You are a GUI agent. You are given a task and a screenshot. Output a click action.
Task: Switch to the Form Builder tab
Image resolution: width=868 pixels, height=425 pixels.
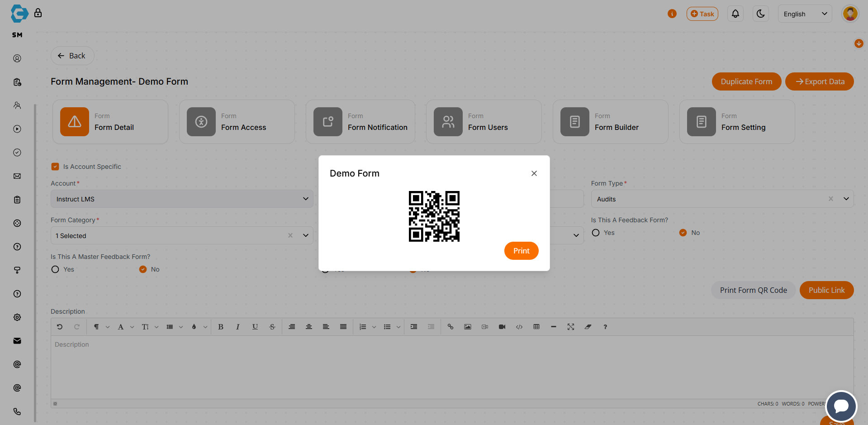point(610,122)
